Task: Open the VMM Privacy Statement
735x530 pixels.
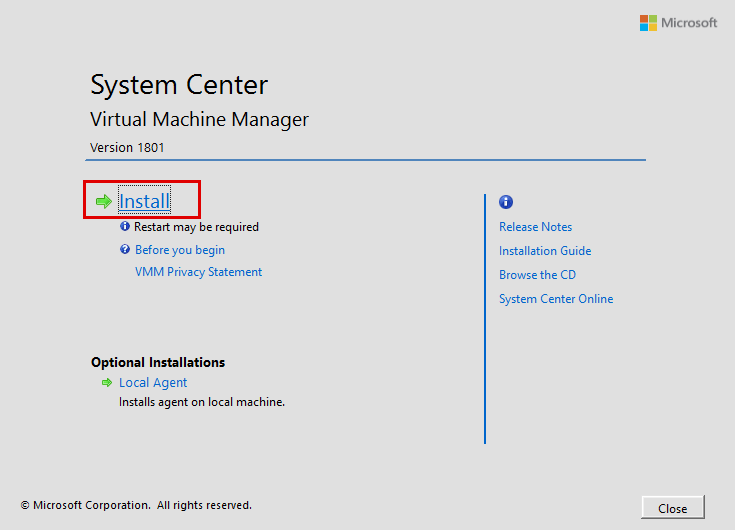Action: pyautogui.click(x=198, y=272)
